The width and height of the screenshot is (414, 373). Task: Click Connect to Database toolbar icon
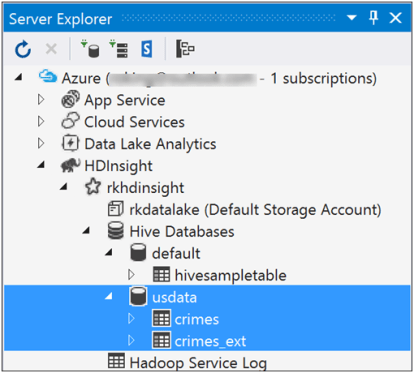click(90, 49)
